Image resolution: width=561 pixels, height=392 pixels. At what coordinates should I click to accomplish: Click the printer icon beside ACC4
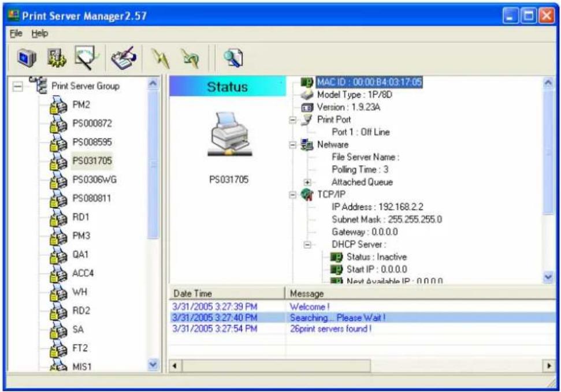58,273
